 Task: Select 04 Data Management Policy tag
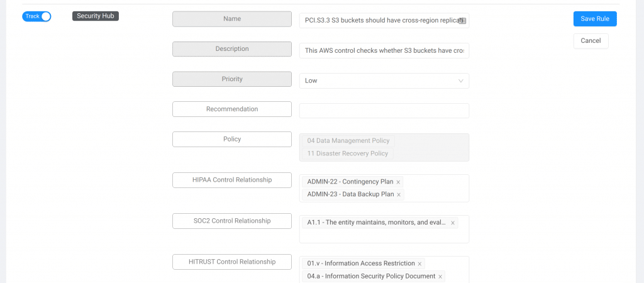coord(348,140)
